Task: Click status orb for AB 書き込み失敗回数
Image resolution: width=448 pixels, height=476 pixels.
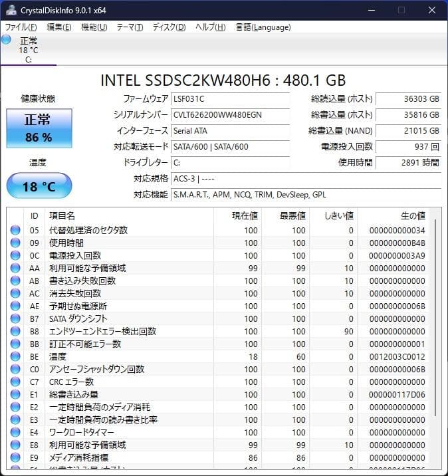Action: pos(15,281)
